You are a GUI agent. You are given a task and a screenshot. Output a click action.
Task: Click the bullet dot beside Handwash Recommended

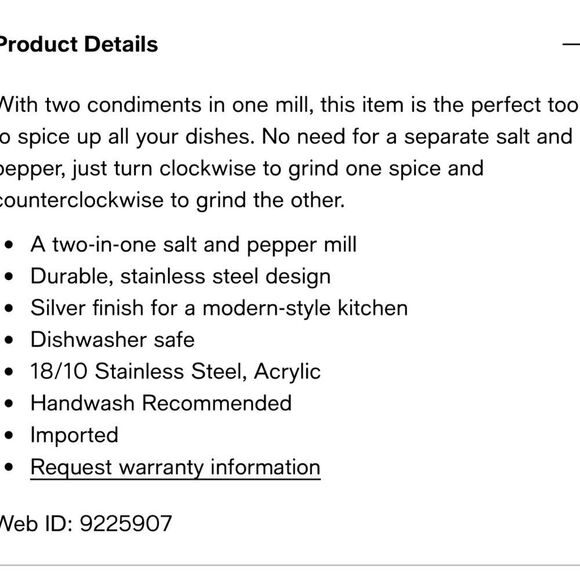(x=9, y=404)
